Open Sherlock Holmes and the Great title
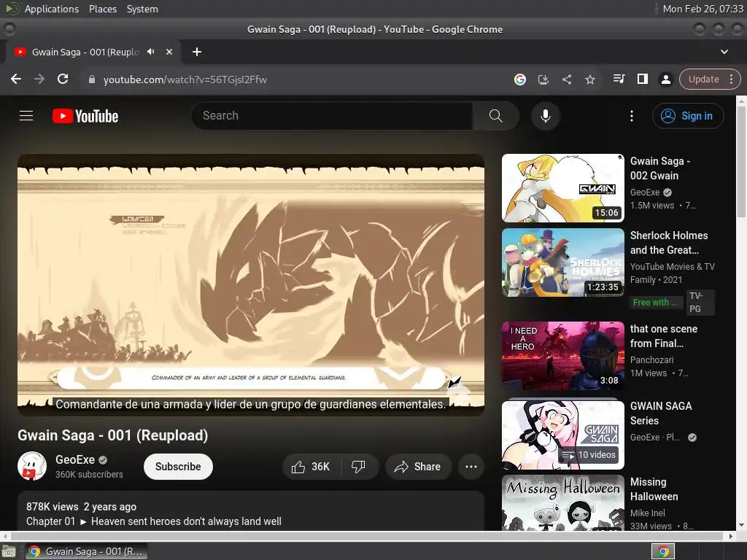 tap(669, 242)
